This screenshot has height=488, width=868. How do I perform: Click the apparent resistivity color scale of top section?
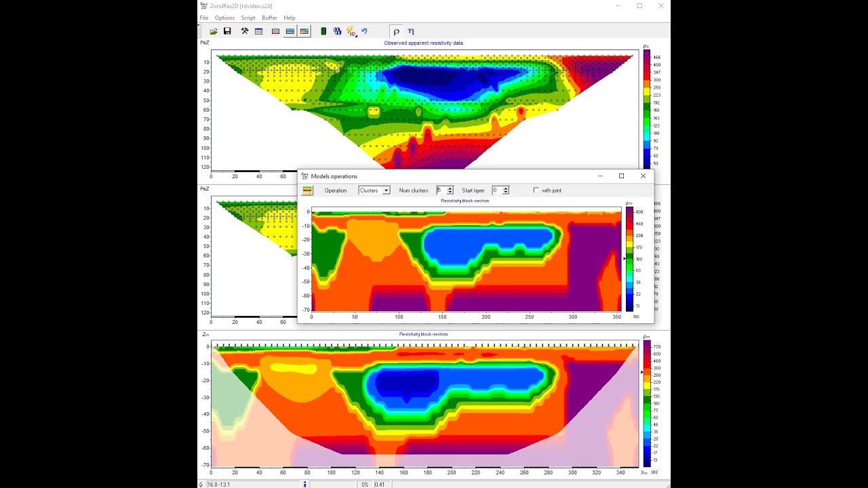647,108
